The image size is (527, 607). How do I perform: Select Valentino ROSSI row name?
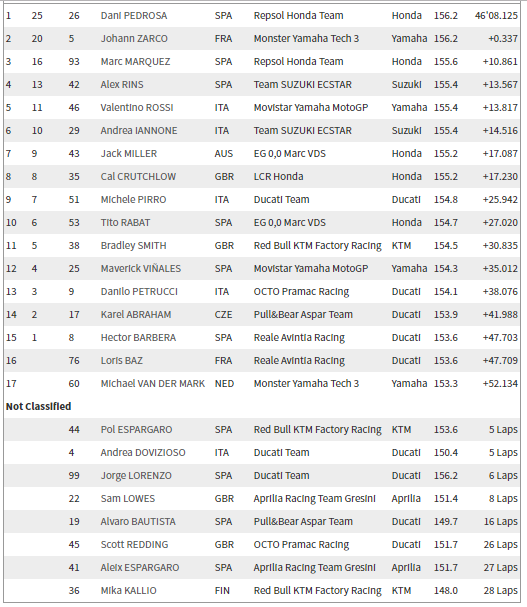pos(137,108)
